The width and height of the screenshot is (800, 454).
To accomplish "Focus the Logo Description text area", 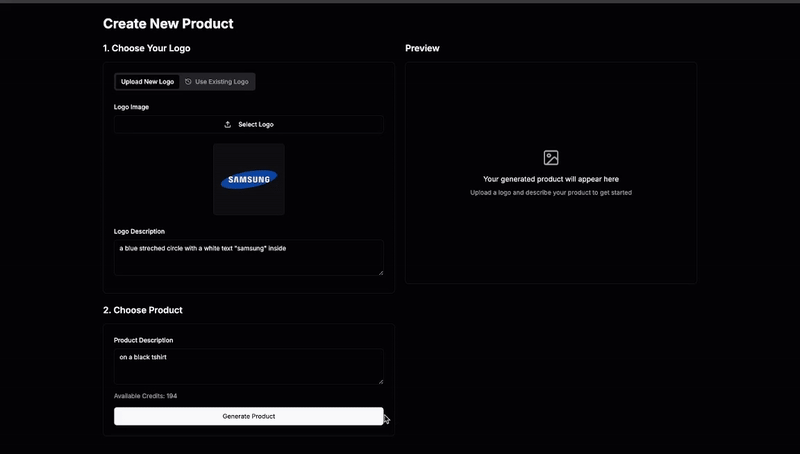I will [248, 258].
